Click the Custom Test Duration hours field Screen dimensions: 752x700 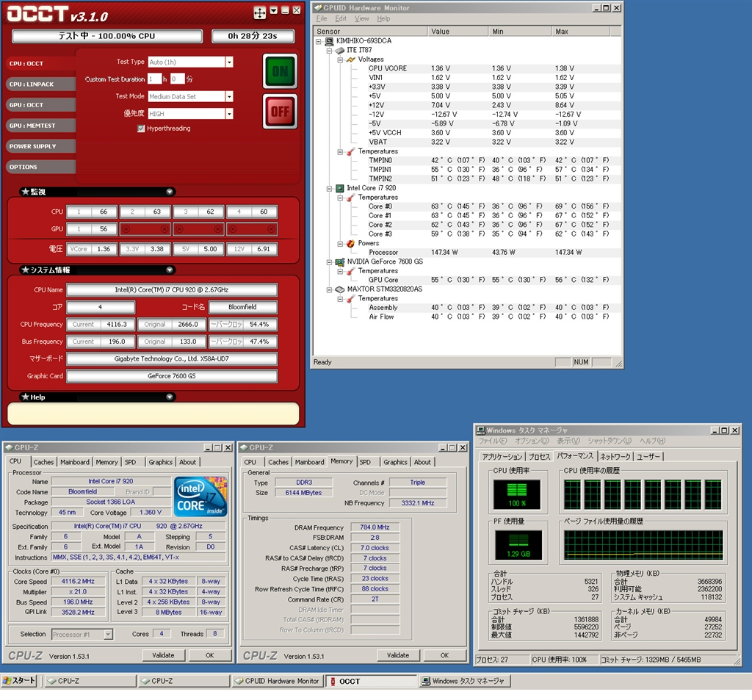[154, 79]
